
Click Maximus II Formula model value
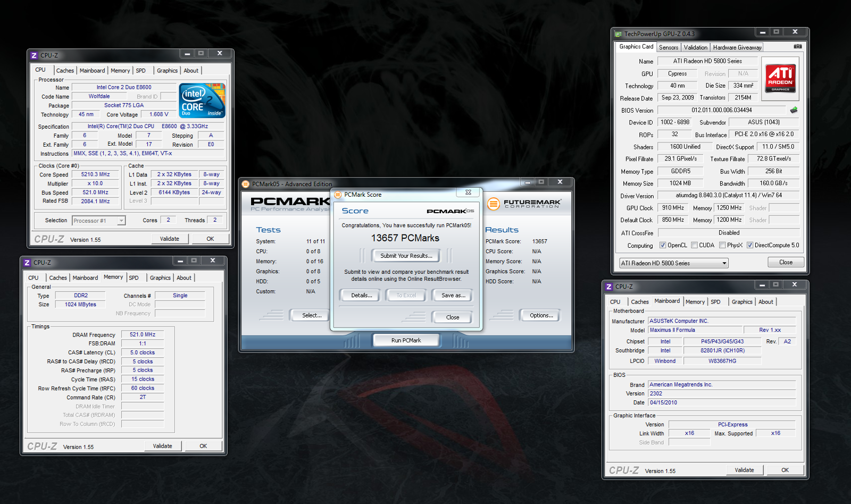pyautogui.click(x=694, y=330)
